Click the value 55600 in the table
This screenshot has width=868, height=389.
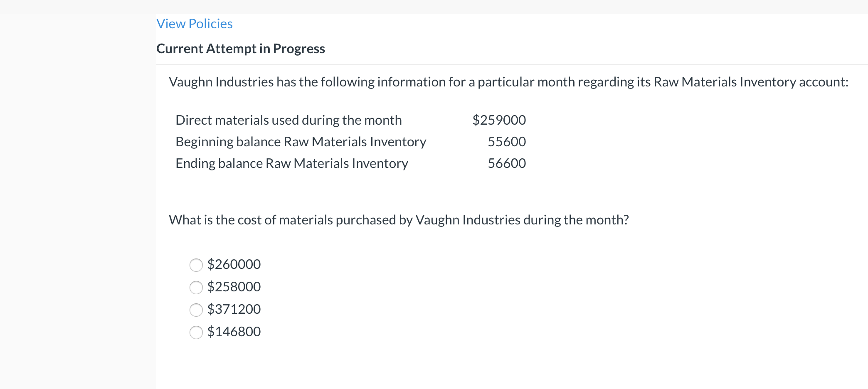[507, 142]
